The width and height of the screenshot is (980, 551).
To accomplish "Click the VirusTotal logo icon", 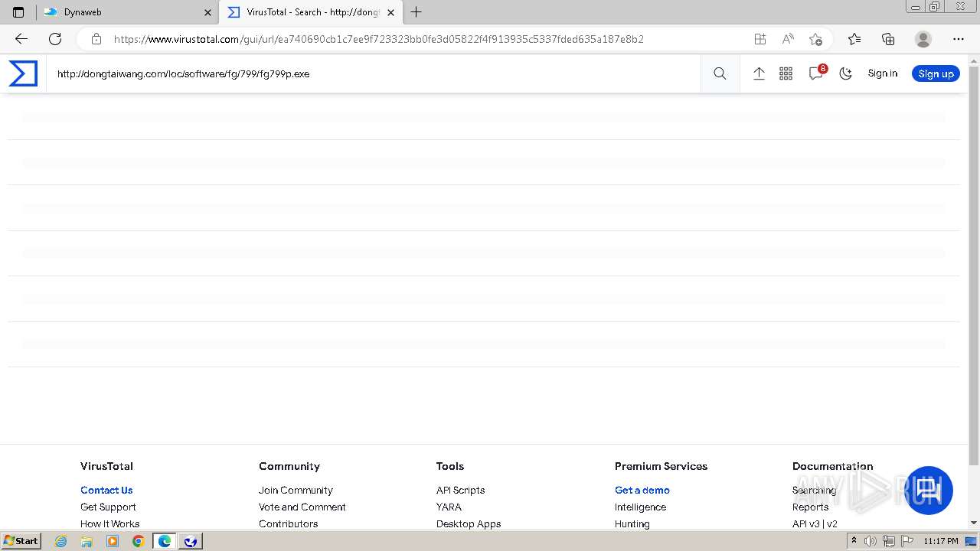I will 23,73.
